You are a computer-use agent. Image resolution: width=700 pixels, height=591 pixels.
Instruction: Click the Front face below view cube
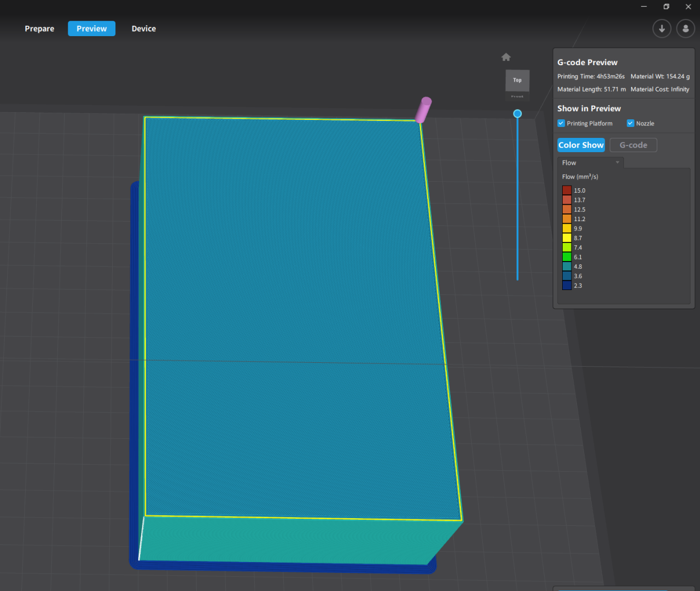point(517,97)
